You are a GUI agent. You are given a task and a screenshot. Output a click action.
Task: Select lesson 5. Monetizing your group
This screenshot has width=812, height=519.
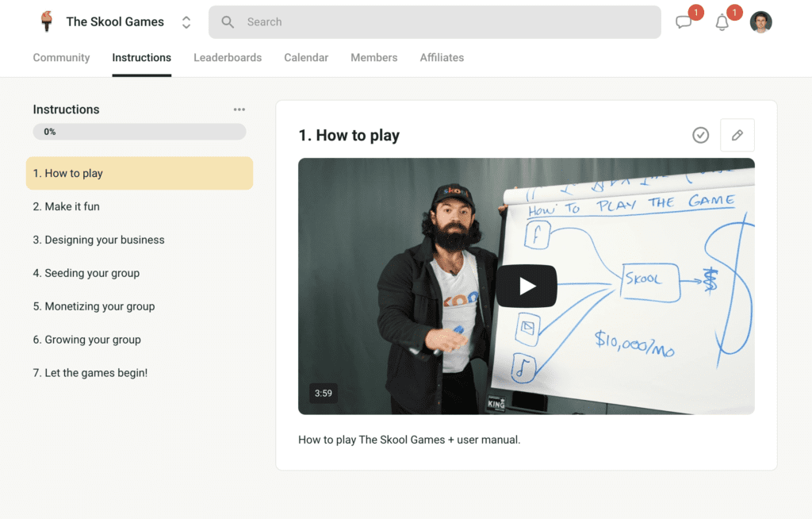(94, 306)
